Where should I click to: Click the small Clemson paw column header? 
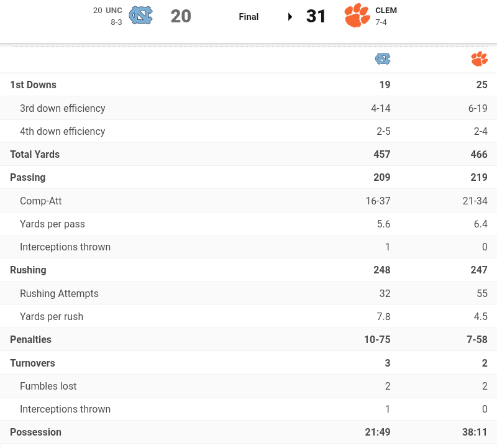(479, 59)
